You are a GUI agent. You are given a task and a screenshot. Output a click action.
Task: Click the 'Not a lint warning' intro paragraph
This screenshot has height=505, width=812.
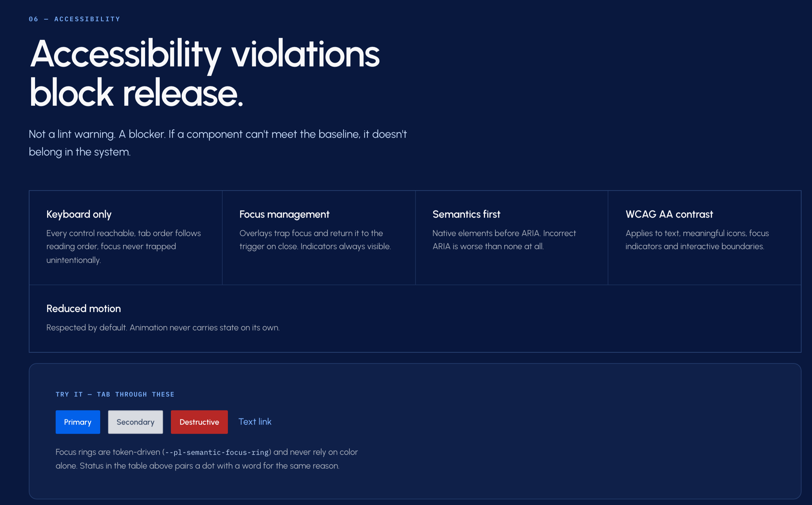(x=218, y=143)
